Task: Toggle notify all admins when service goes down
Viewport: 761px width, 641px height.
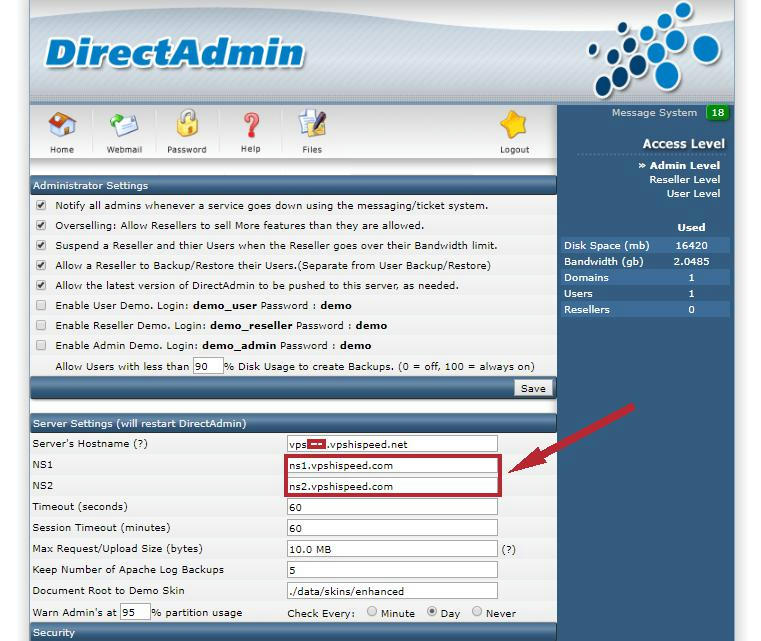Action: (41, 205)
